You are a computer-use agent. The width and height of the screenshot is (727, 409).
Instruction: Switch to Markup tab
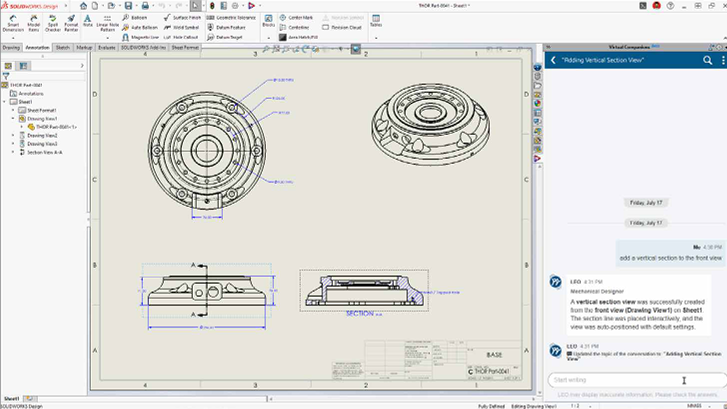tap(84, 47)
